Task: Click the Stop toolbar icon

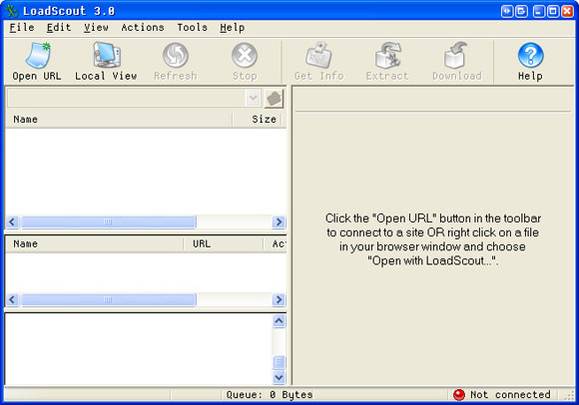Action: pos(244,61)
